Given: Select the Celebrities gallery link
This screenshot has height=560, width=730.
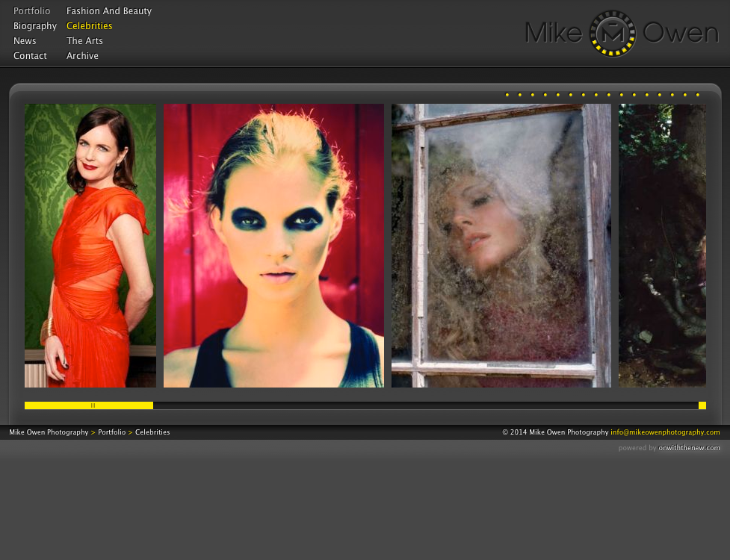Looking at the screenshot, I should (x=90, y=26).
